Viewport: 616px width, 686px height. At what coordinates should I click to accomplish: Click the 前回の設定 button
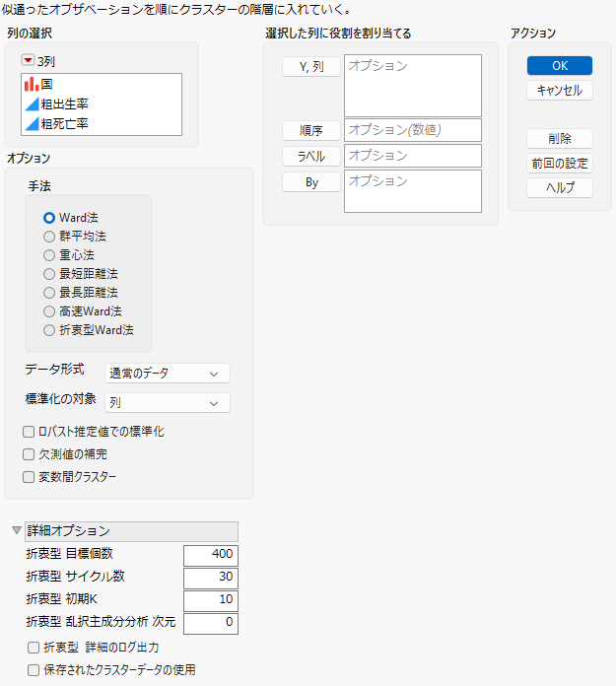(x=560, y=164)
